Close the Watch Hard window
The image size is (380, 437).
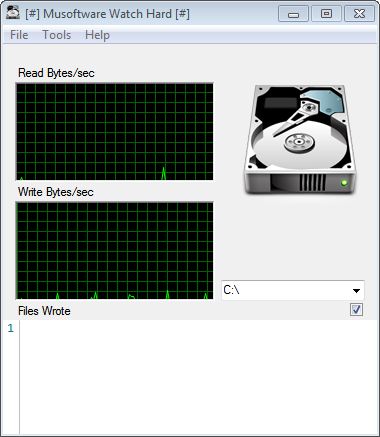coord(359,14)
